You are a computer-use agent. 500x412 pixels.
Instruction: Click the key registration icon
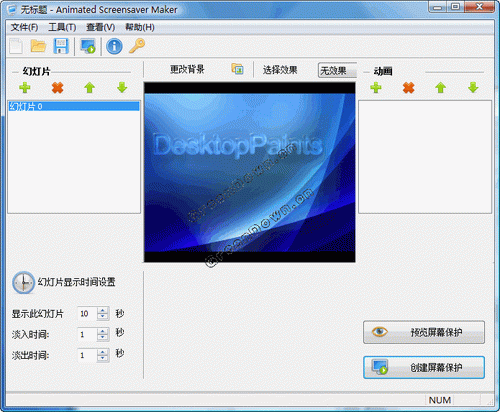point(137,46)
